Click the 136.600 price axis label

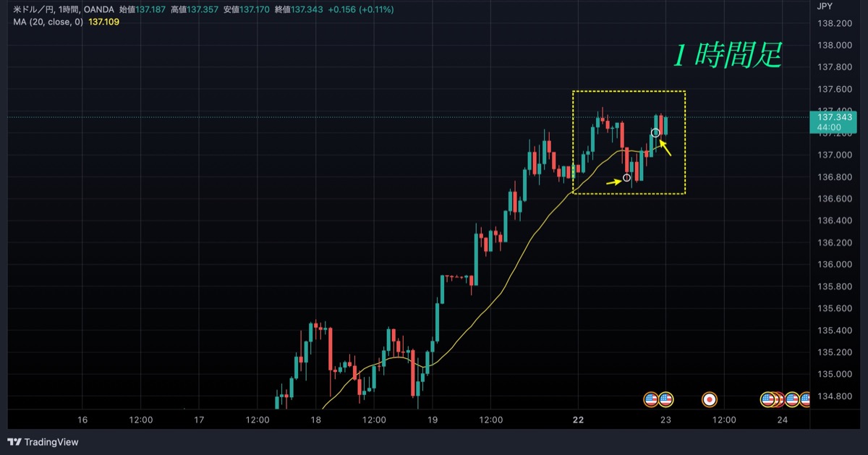833,198
